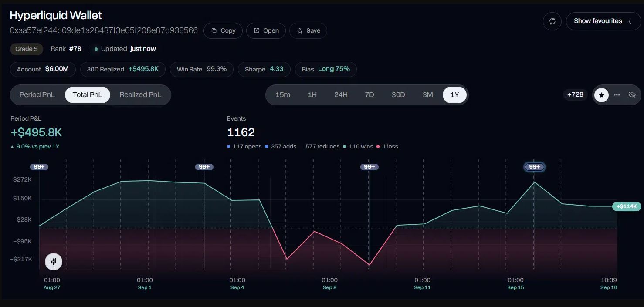Select the 3M timeframe

[x=428, y=94]
